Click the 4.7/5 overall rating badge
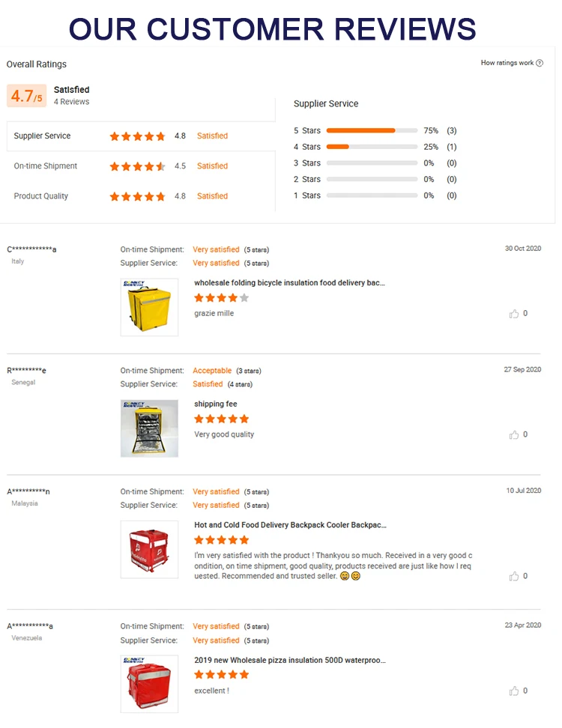The height and width of the screenshot is (728, 562). pyautogui.click(x=27, y=96)
